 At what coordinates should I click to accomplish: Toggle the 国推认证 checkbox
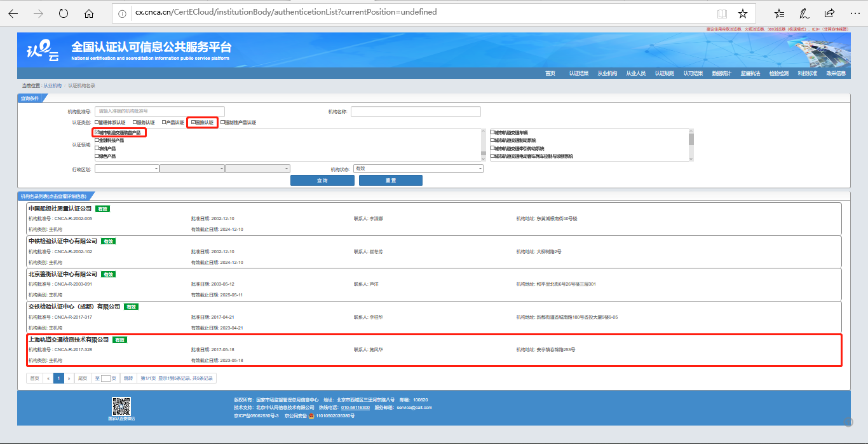coord(193,122)
